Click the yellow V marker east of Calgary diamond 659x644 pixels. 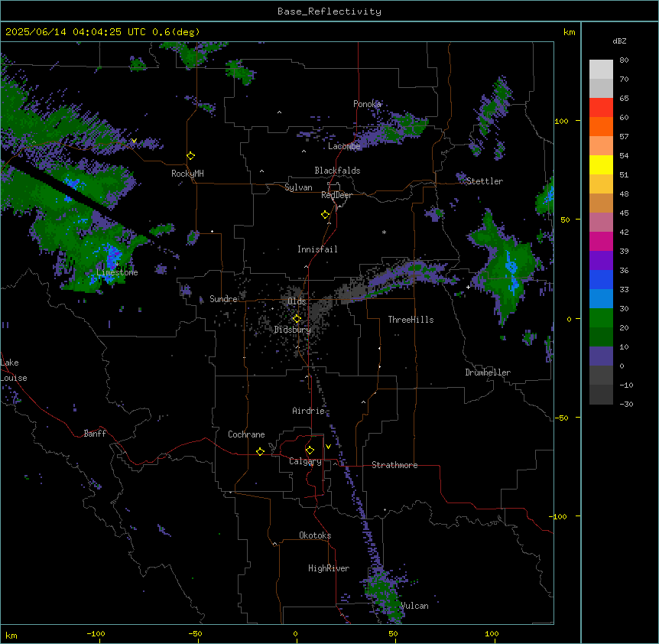[x=328, y=447]
